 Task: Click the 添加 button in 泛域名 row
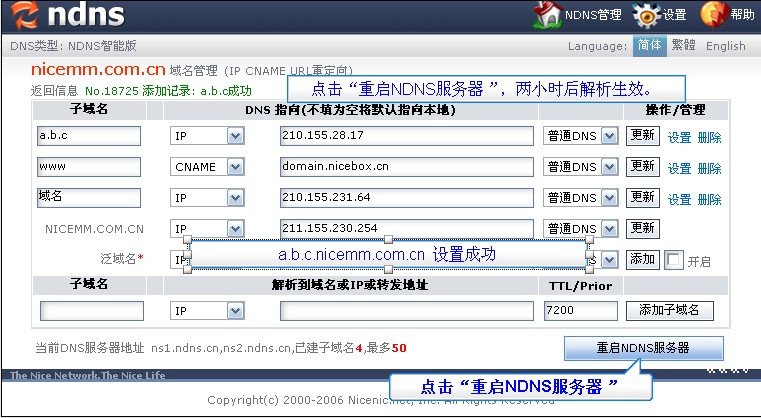[642, 260]
